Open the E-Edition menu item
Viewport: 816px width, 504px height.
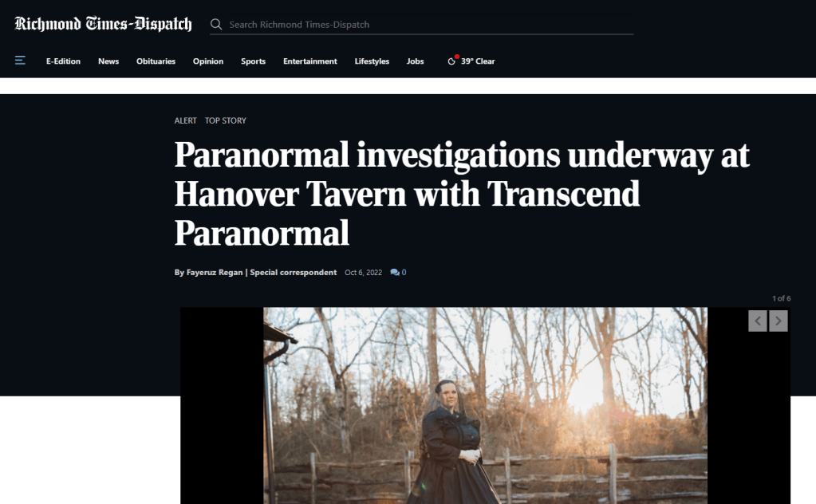click(64, 61)
